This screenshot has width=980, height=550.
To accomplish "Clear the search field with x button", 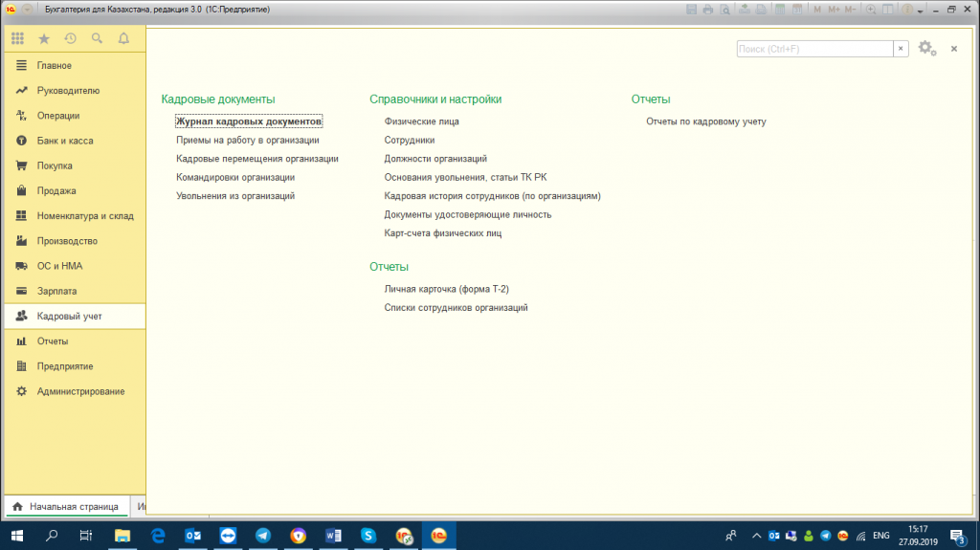I will [901, 49].
